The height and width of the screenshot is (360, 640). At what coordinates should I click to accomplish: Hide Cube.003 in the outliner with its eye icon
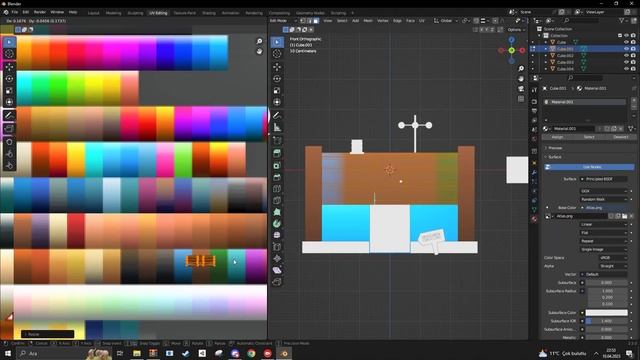626,62
